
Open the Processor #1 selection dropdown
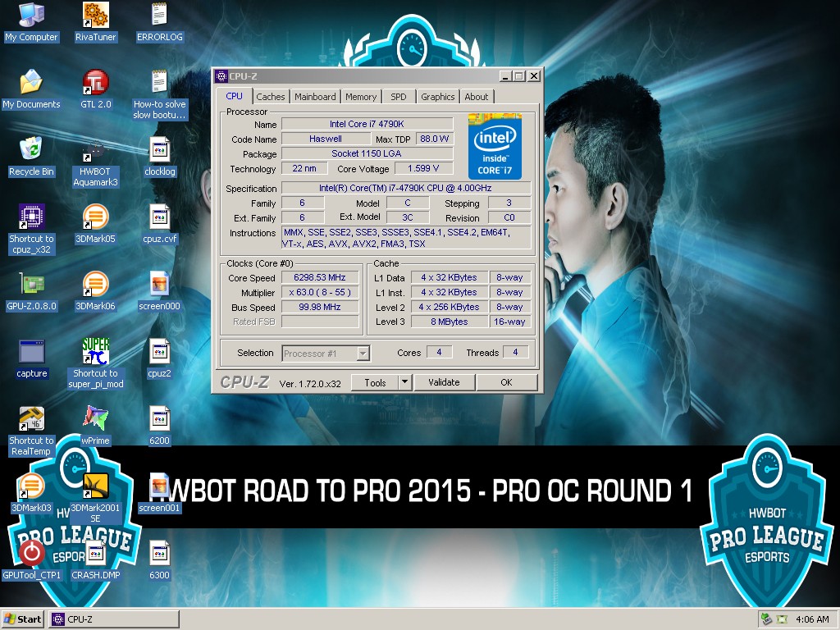326,354
